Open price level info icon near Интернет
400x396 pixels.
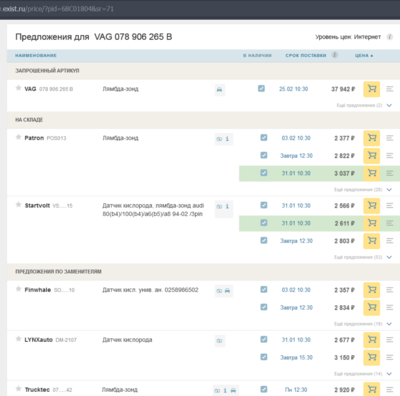pos(389,37)
